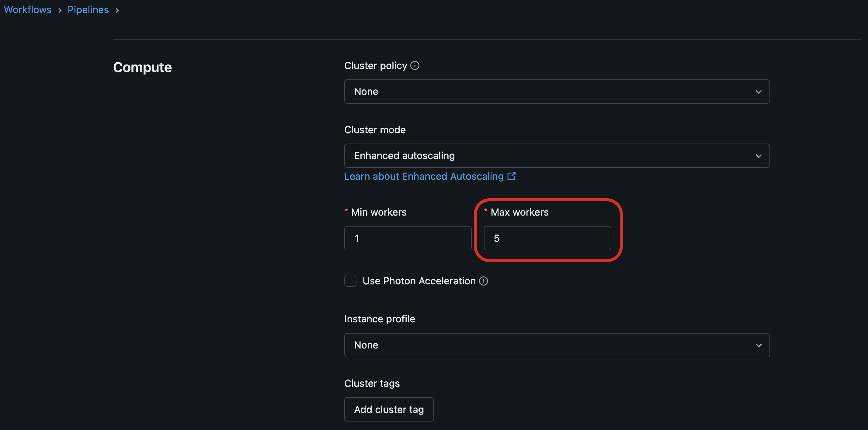
Task: Select Enhanced autoscaling cluster mode
Action: [x=556, y=155]
